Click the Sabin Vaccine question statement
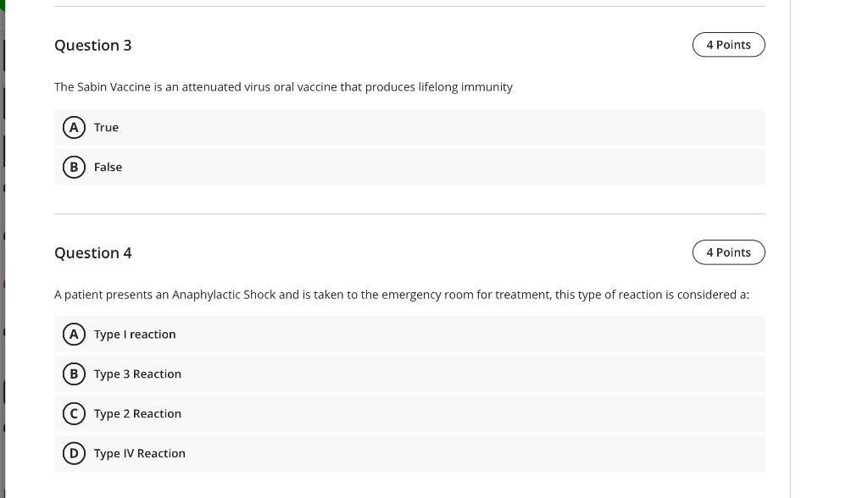 283,87
